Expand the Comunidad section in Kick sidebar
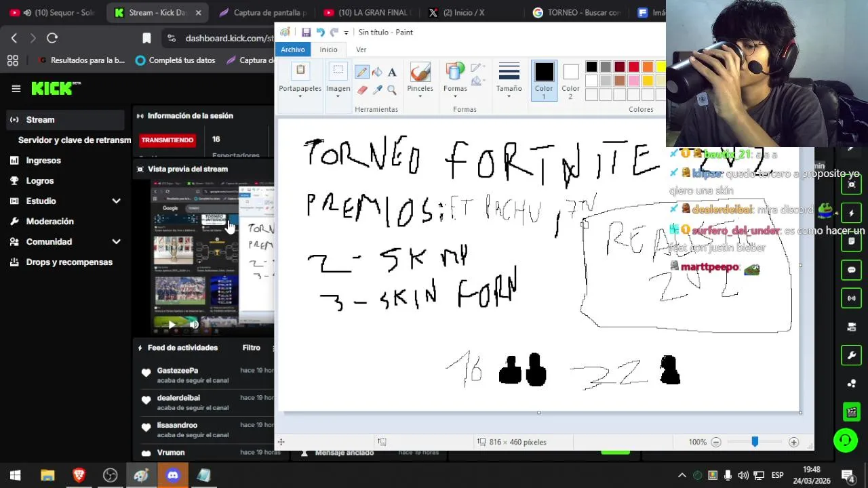868x488 pixels. [x=116, y=242]
